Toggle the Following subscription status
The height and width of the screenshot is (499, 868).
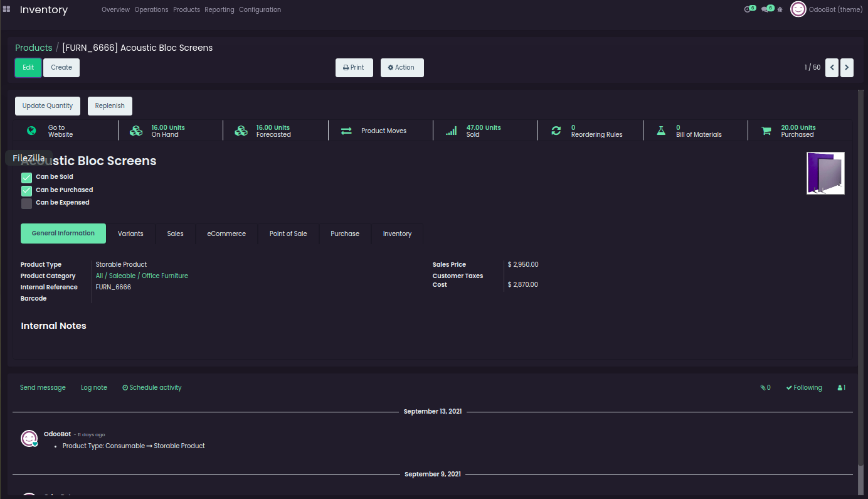click(804, 388)
